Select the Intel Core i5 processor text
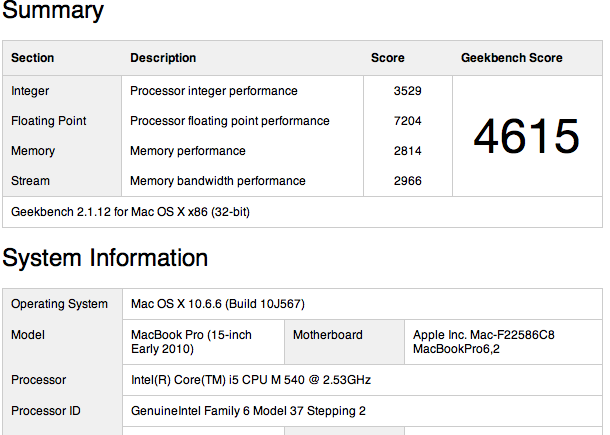 (251, 380)
